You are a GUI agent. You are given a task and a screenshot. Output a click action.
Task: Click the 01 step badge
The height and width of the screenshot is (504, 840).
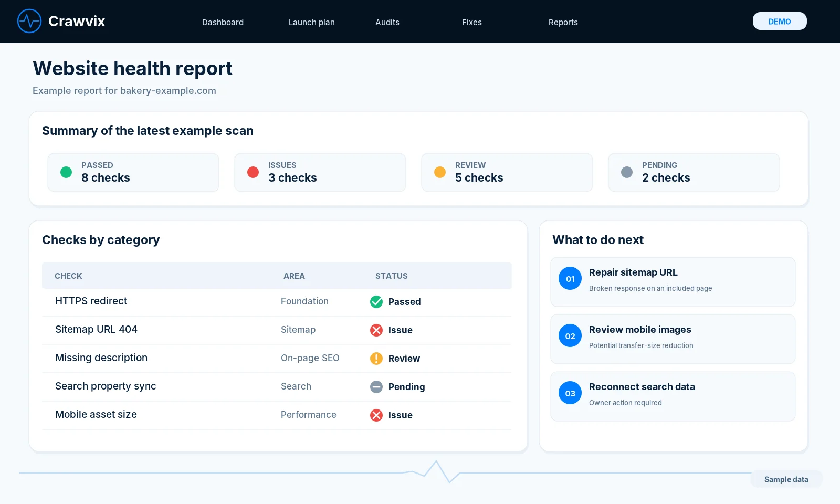570,279
